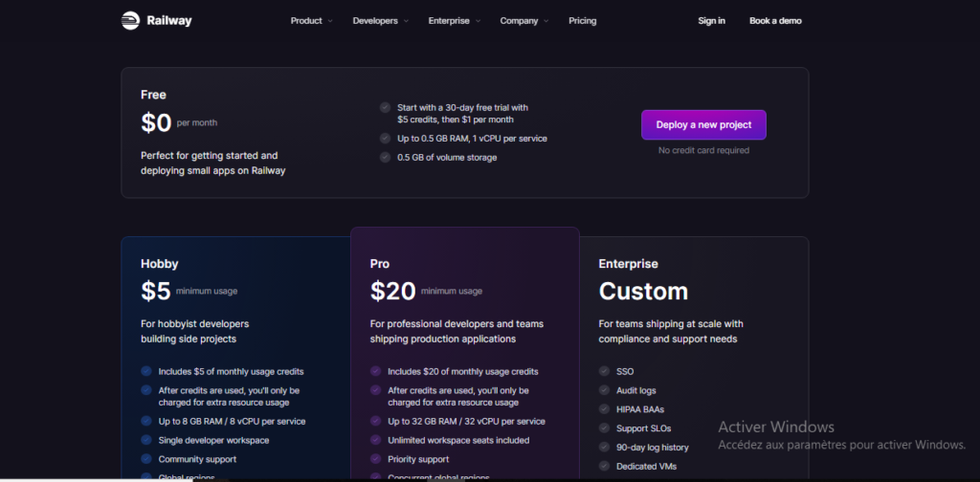Screen dimensions: 980x482
Task: Click check icon beside Audit logs
Action: 604,390
